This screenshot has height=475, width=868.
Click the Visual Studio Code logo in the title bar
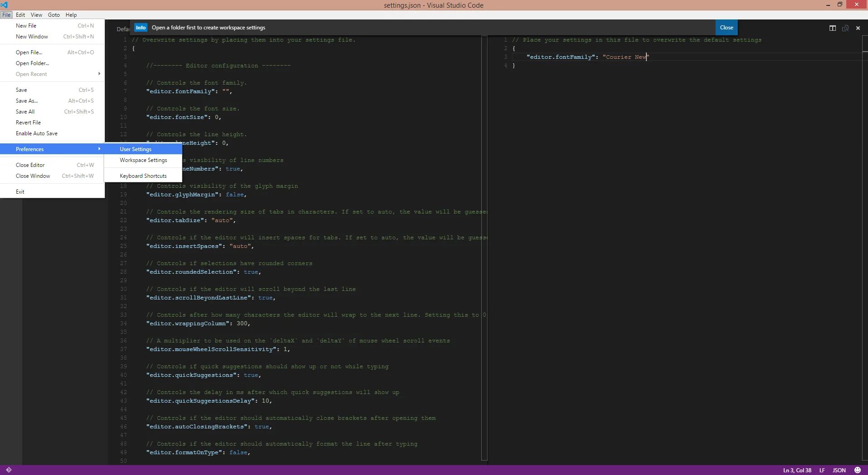pyautogui.click(x=4, y=5)
